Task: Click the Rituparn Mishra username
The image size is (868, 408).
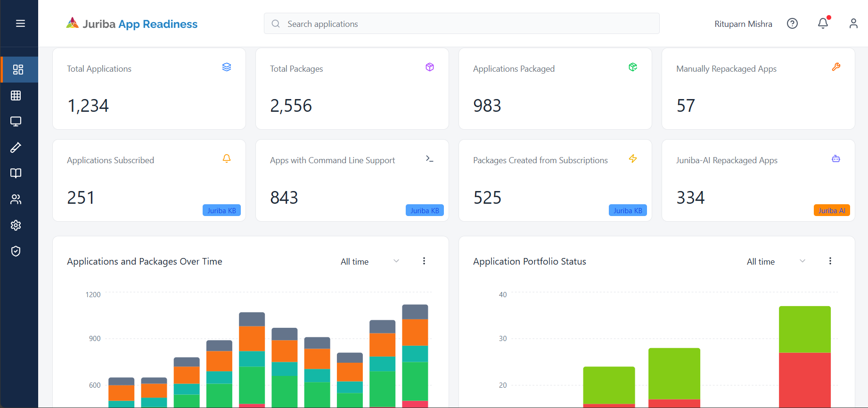Action: pyautogui.click(x=743, y=24)
